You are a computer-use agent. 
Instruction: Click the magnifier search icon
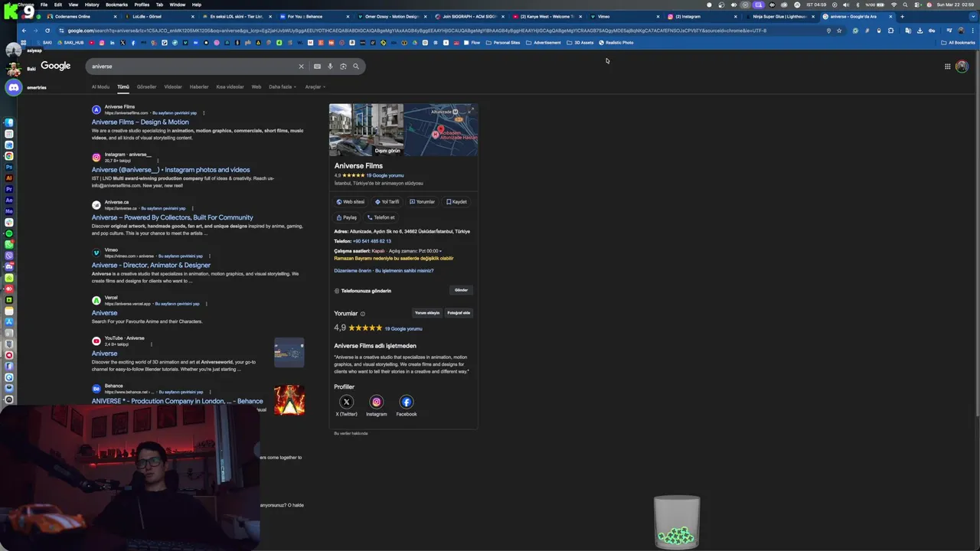(356, 67)
